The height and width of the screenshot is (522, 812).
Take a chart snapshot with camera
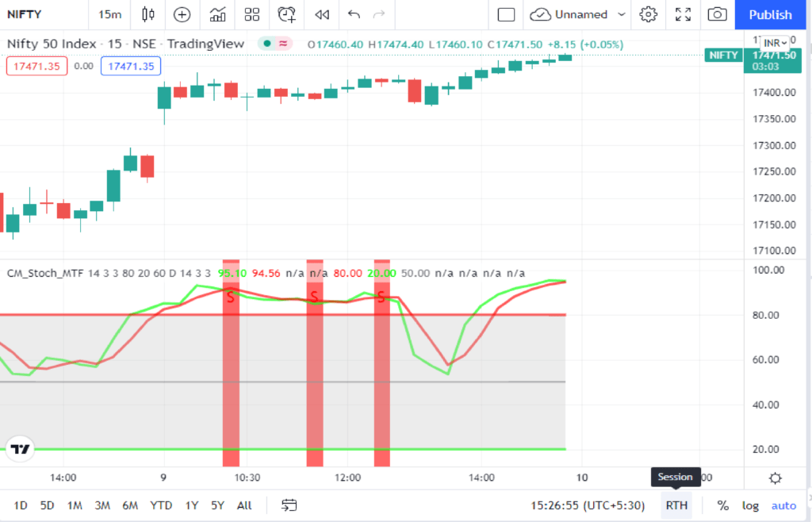click(x=717, y=14)
